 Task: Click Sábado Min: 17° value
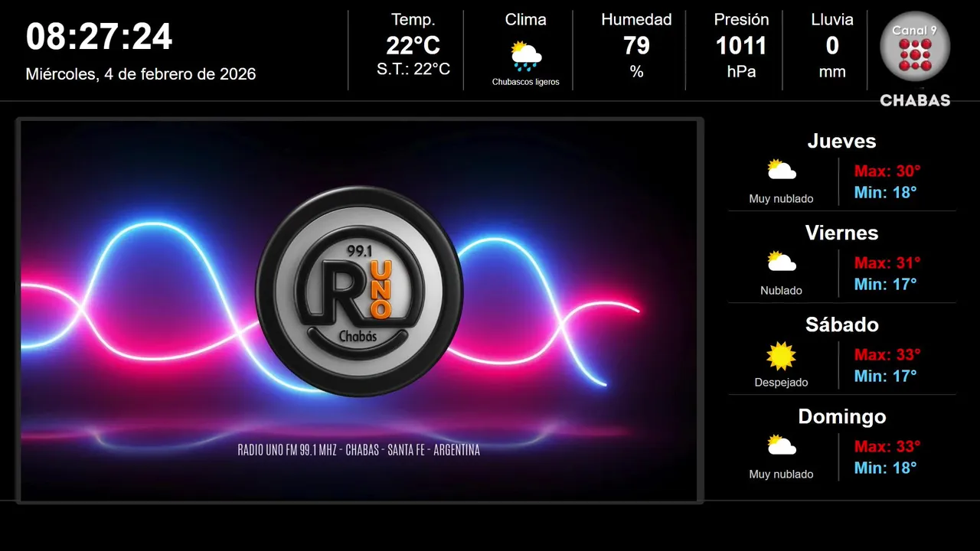(886, 376)
